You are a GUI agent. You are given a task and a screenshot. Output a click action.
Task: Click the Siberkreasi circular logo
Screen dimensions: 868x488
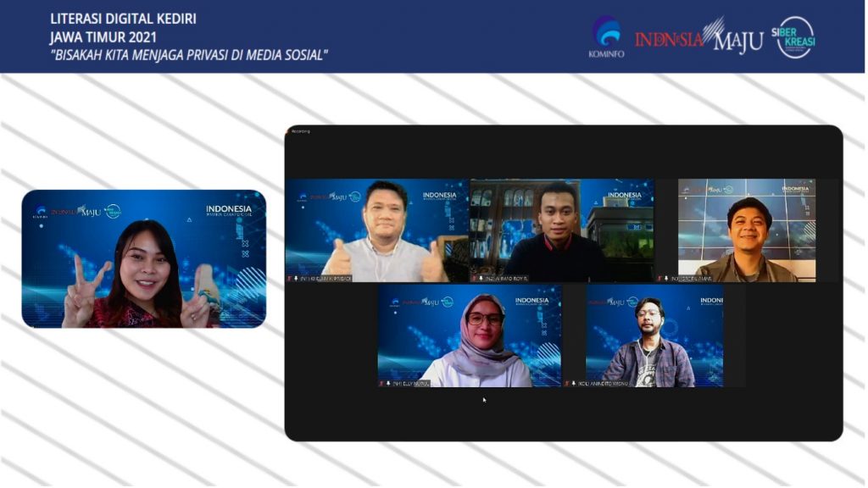click(x=795, y=37)
